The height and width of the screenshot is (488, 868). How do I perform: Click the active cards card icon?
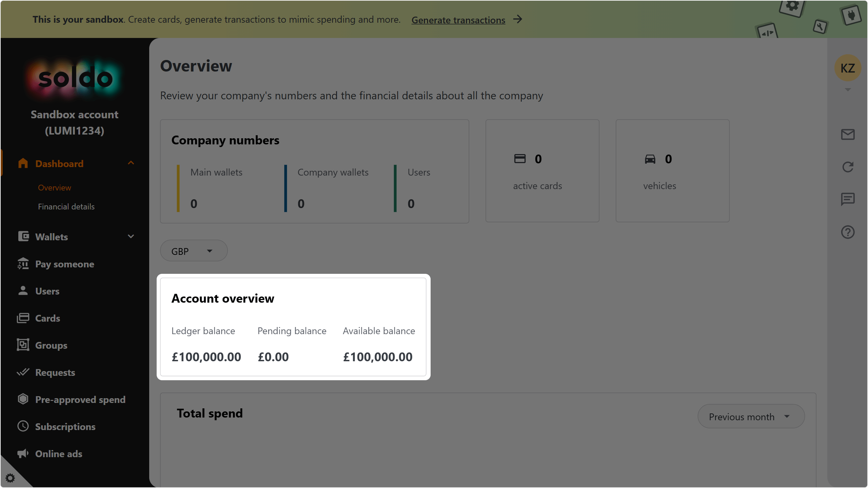pyautogui.click(x=520, y=159)
